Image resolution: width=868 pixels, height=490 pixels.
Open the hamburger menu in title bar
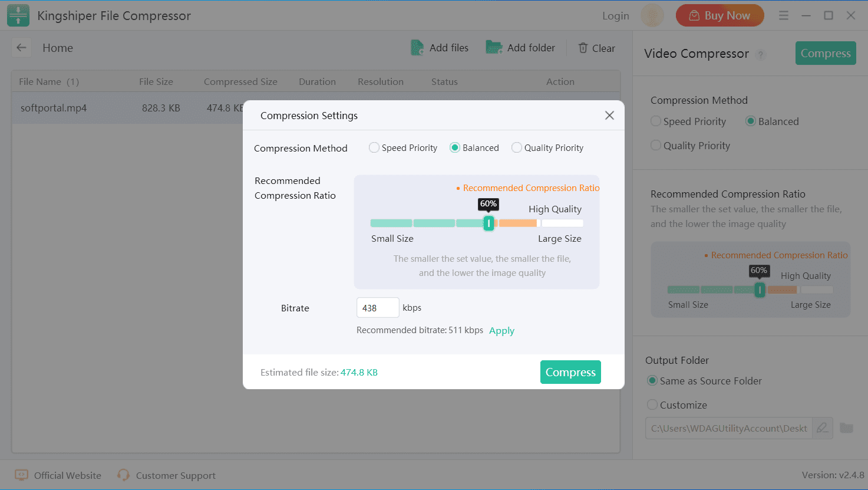pyautogui.click(x=783, y=16)
